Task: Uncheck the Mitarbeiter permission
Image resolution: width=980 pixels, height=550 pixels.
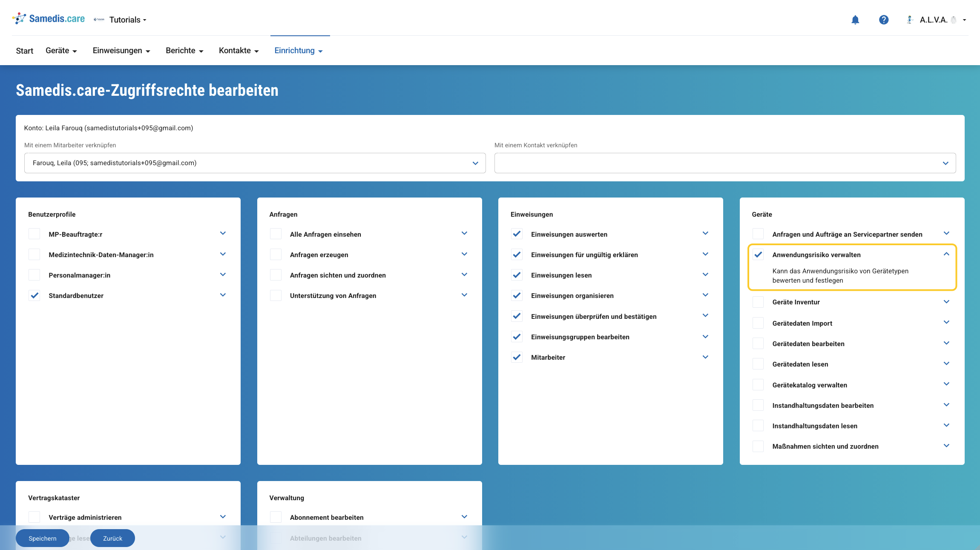Action: tap(517, 357)
